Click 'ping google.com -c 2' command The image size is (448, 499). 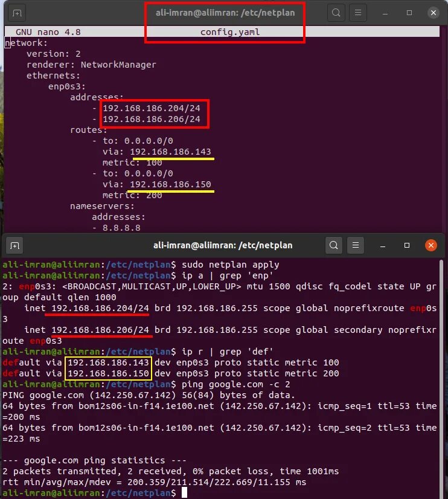pos(236,384)
